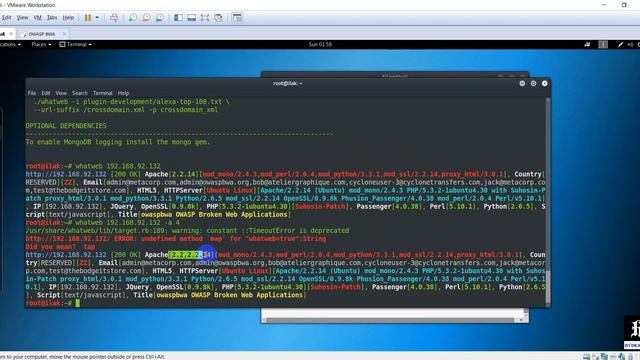Image resolution: width=640 pixels, height=360 pixels.
Task: Click the console view icon in the VMware toolbar
Action: 237,18
